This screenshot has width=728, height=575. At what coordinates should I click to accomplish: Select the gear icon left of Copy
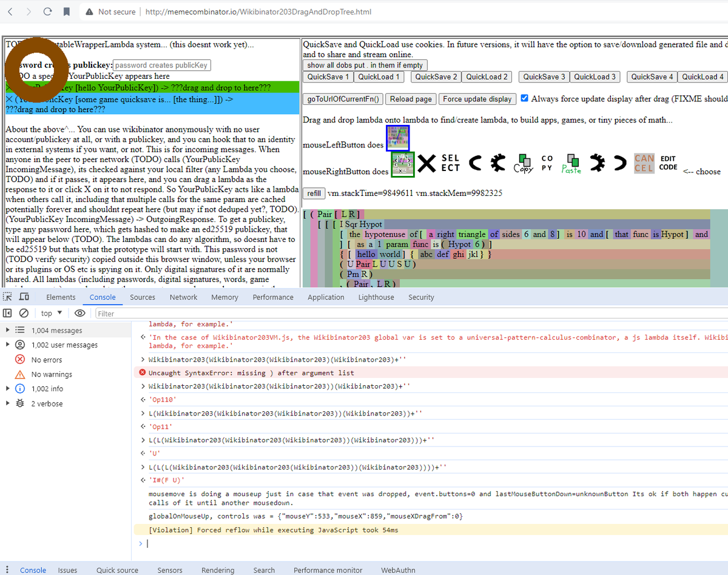click(498, 163)
